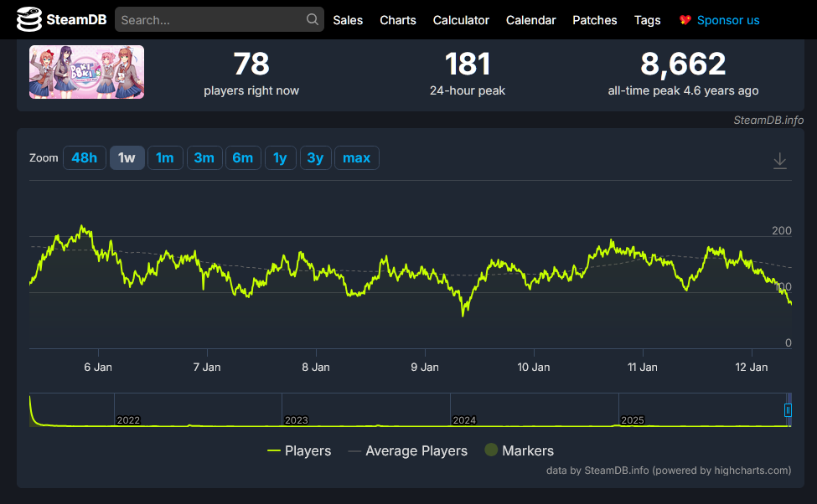This screenshot has width=817, height=504.
Task: Click the 11 Jan axis label
Action: 643,367
